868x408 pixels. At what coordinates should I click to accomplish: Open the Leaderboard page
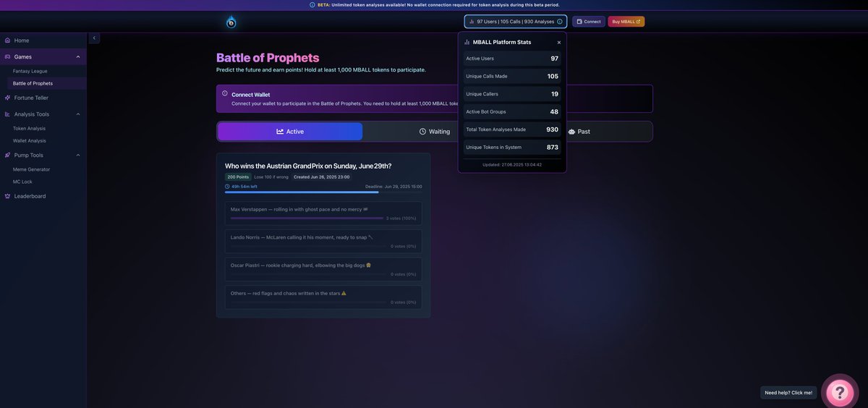[43, 196]
